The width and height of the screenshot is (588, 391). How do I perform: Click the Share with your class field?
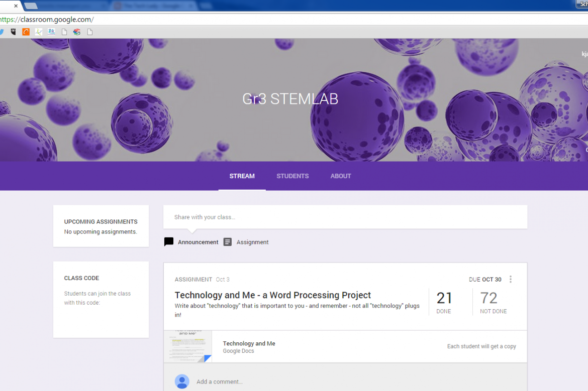coord(345,217)
